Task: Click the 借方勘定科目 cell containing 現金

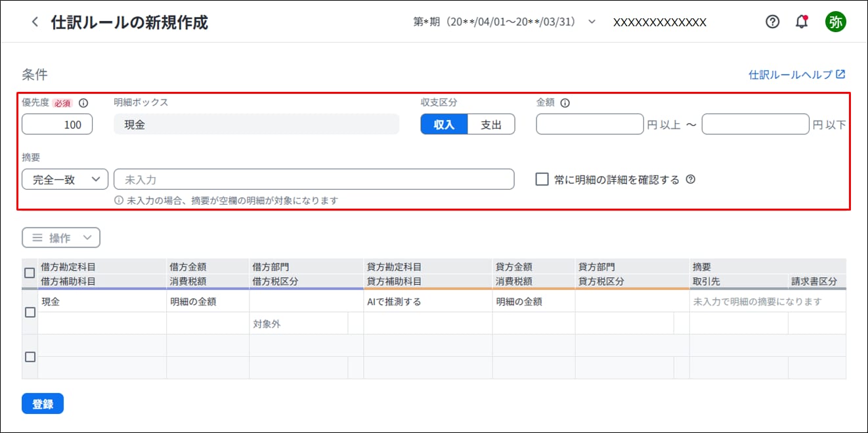Action: (102, 302)
